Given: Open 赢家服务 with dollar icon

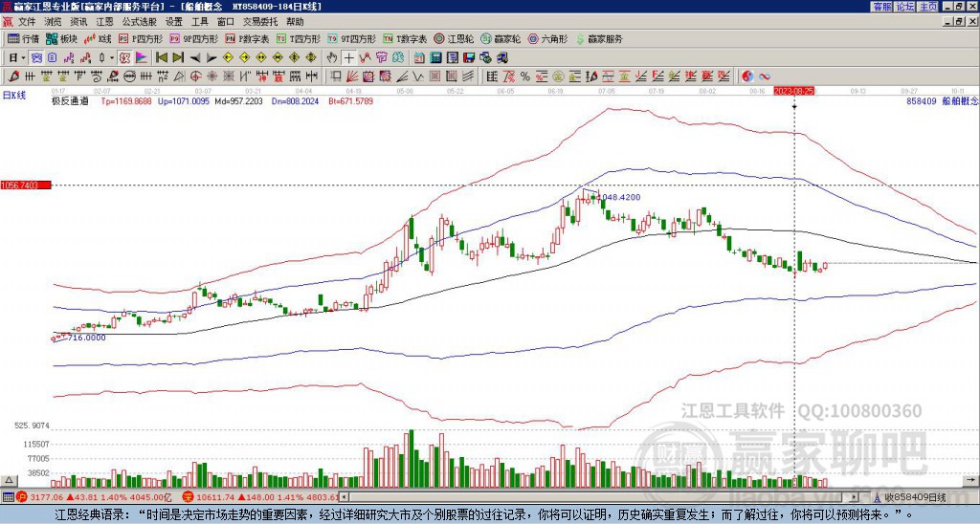Looking at the screenshot, I should click(599, 38).
